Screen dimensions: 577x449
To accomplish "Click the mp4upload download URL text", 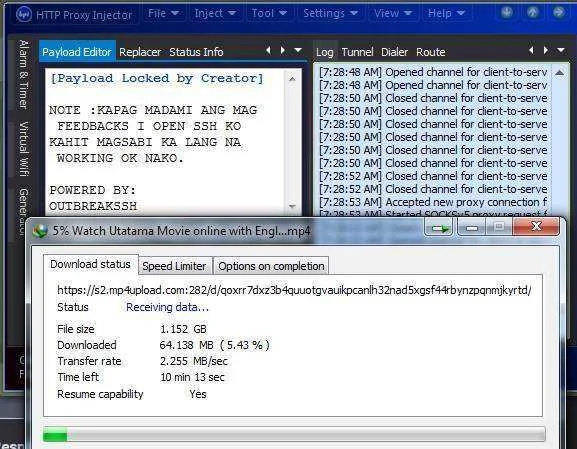I will pos(294,290).
